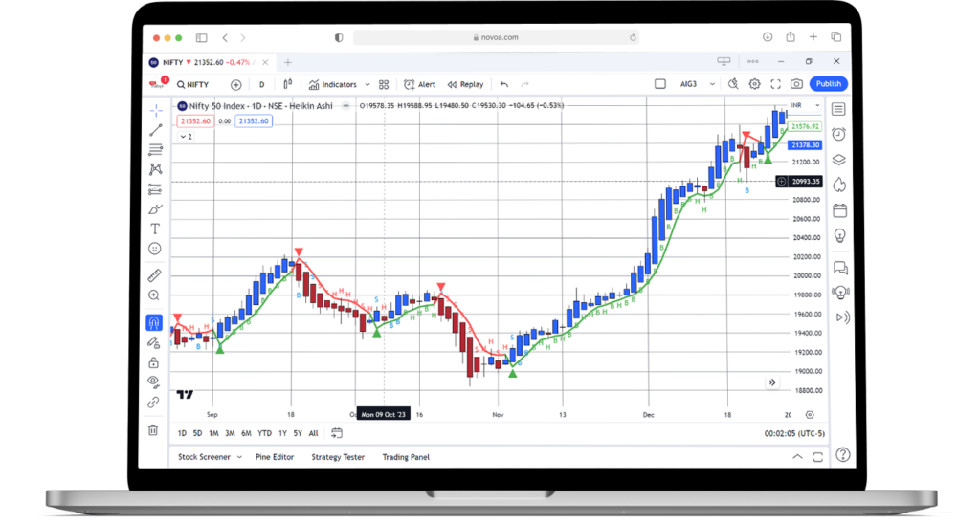Select the XABCD pattern tool
Viewport: 980px width, 524px height.
point(156,169)
